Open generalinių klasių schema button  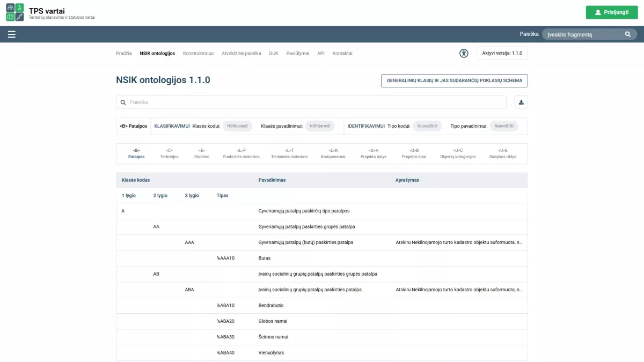[454, 80]
